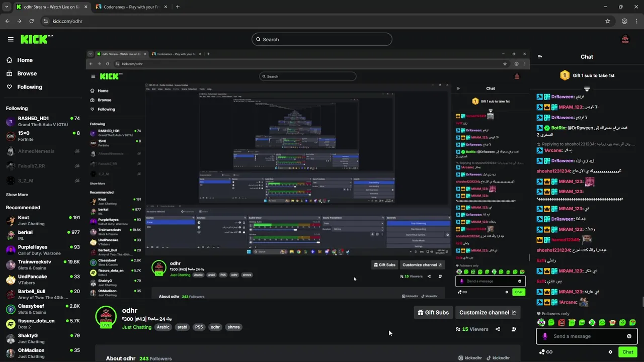Toggle the Kick sidebar hamburger menu
644x362 pixels.
coord(11,39)
